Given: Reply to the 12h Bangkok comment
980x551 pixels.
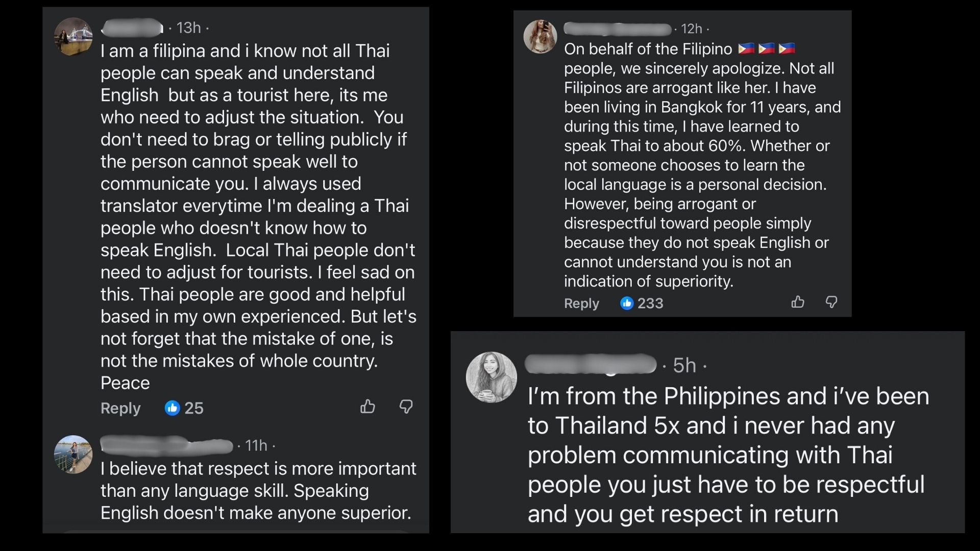Looking at the screenshot, I should click(x=581, y=304).
